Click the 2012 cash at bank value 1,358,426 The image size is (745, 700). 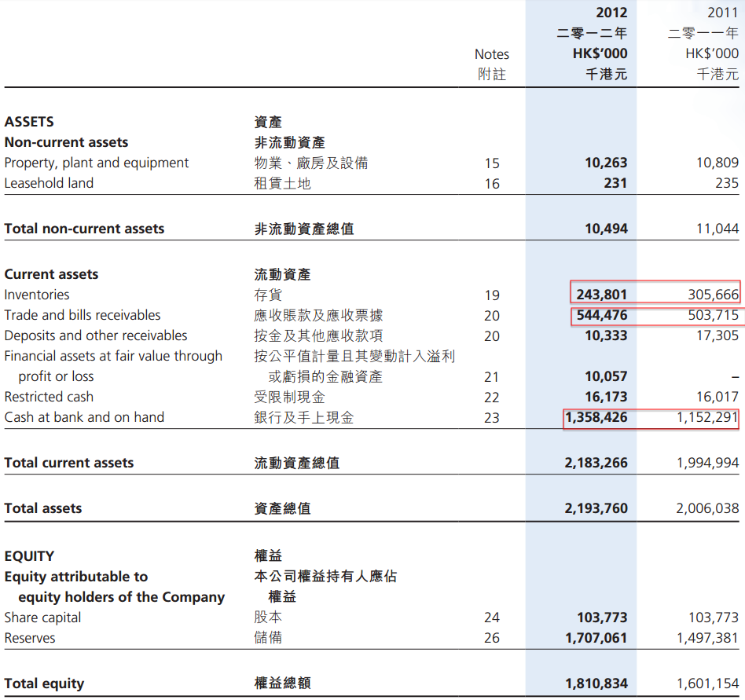pos(596,417)
